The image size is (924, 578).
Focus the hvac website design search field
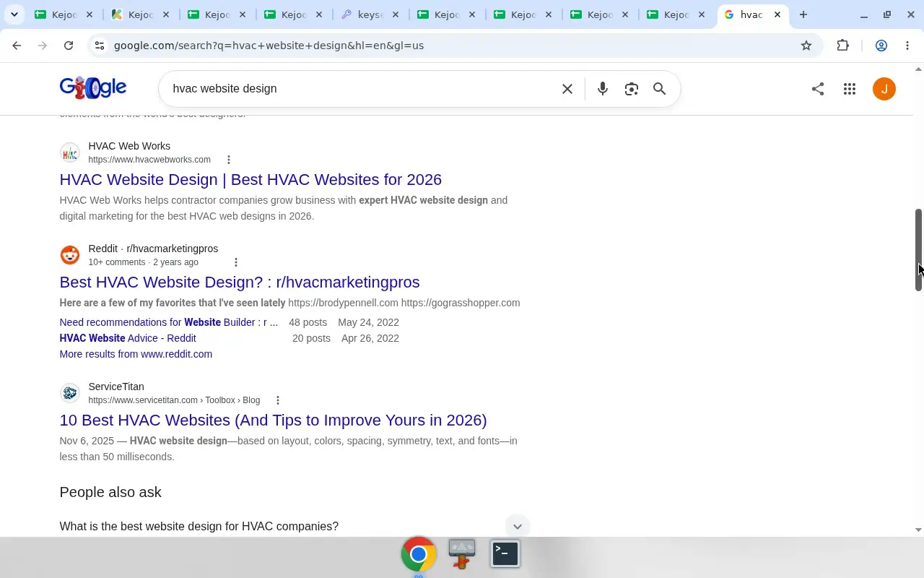tap(361, 89)
